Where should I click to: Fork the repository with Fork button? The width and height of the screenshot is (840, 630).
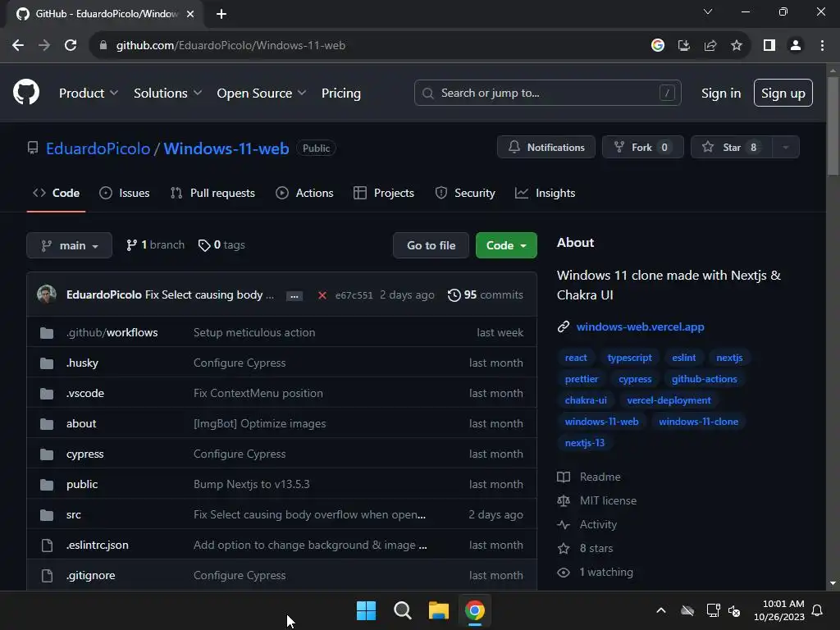[x=643, y=148]
